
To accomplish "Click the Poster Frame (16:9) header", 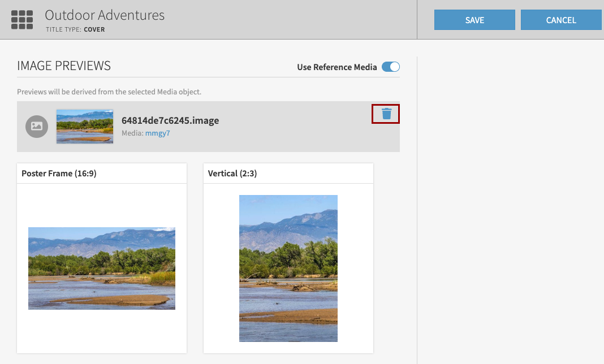I will [x=59, y=174].
